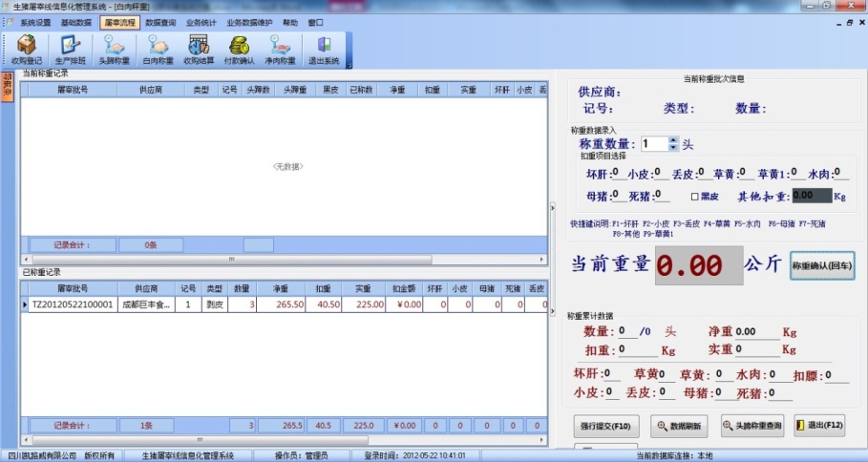Open the toolbar overflow arrow after 退出系统
Viewport: 868px width, 462px height.
(349, 65)
